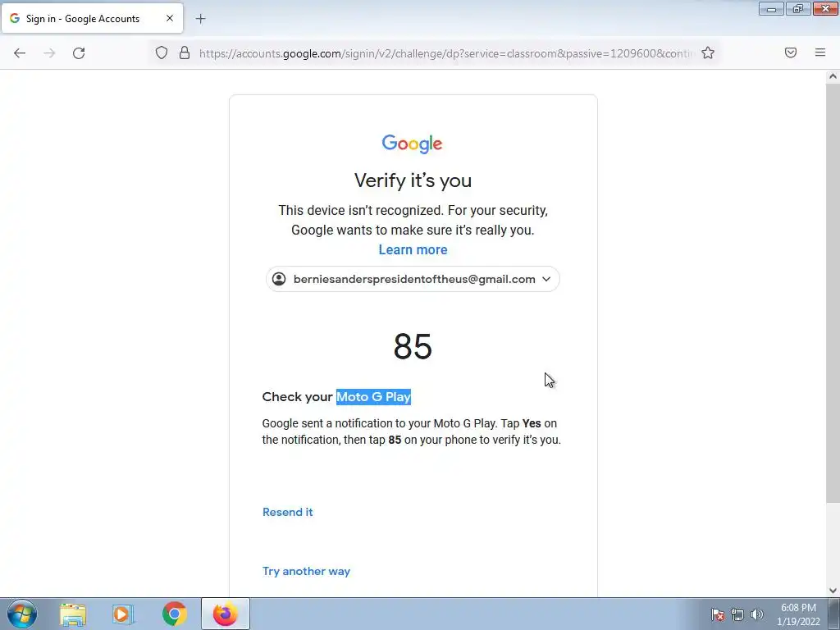Open the volume speaker tray icon
This screenshot has width=840, height=630.
756,614
